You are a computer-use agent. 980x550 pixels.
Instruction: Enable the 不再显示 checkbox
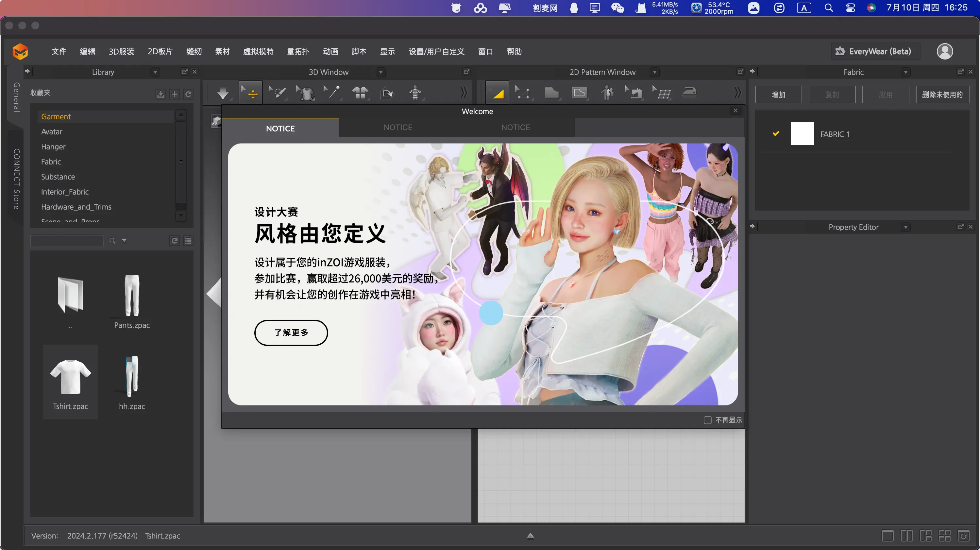[x=707, y=420]
